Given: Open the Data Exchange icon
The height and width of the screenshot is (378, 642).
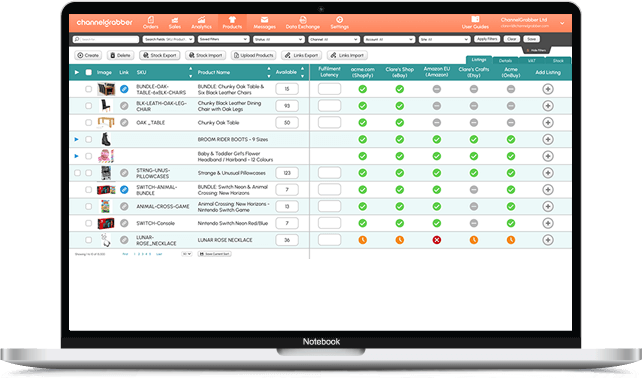Looking at the screenshot, I should point(303,20).
